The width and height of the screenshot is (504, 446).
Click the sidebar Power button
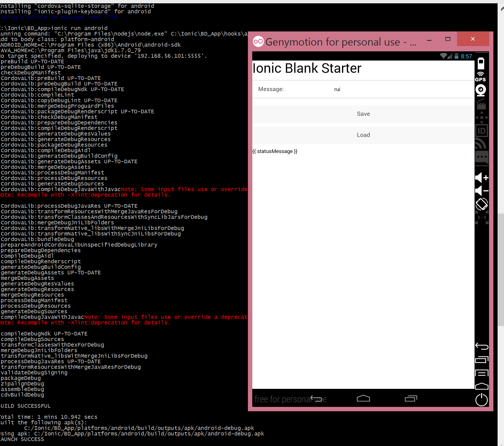coord(481,400)
